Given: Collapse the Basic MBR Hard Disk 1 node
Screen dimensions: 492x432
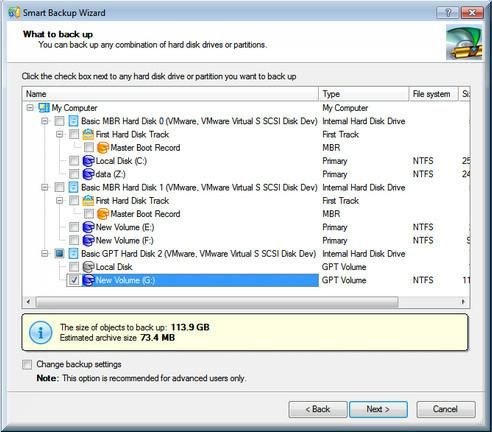Looking at the screenshot, I should click(45, 187).
